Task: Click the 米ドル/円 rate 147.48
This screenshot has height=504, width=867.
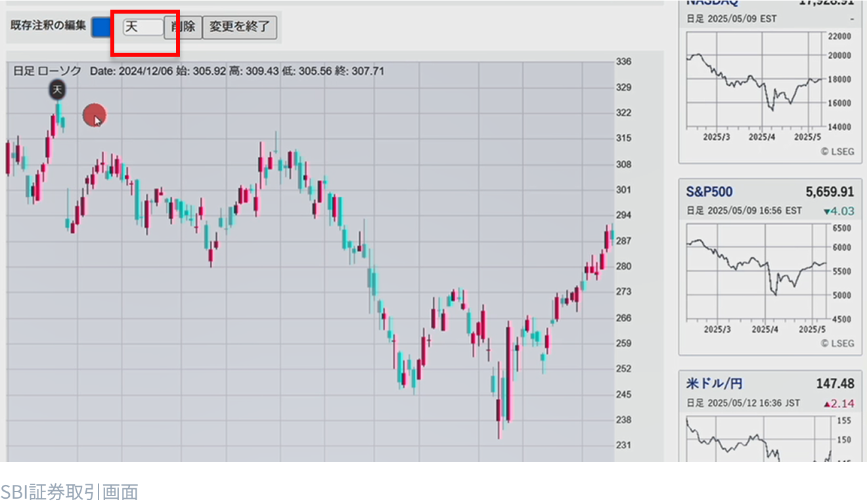Action: tap(835, 383)
